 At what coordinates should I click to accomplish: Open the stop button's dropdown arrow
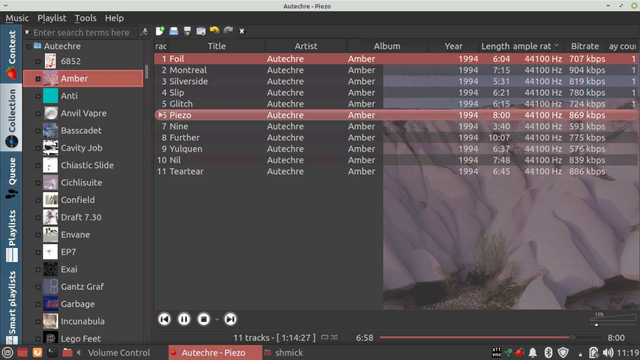(x=217, y=319)
